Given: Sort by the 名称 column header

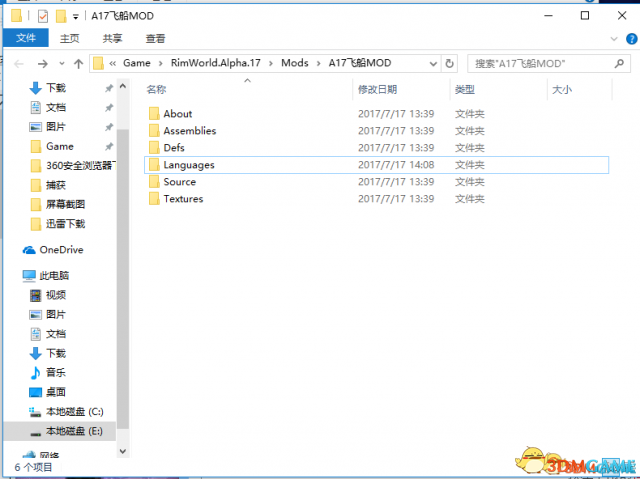Looking at the screenshot, I should pyautogui.click(x=156, y=89).
